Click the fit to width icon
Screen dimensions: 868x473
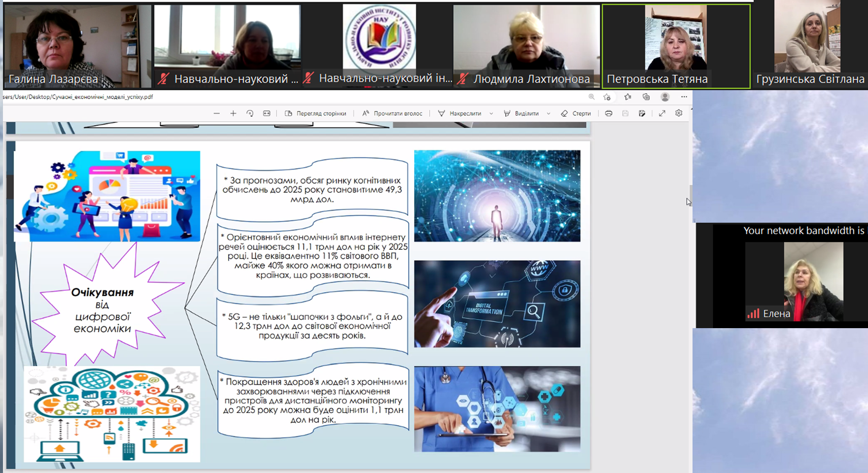[267, 113]
